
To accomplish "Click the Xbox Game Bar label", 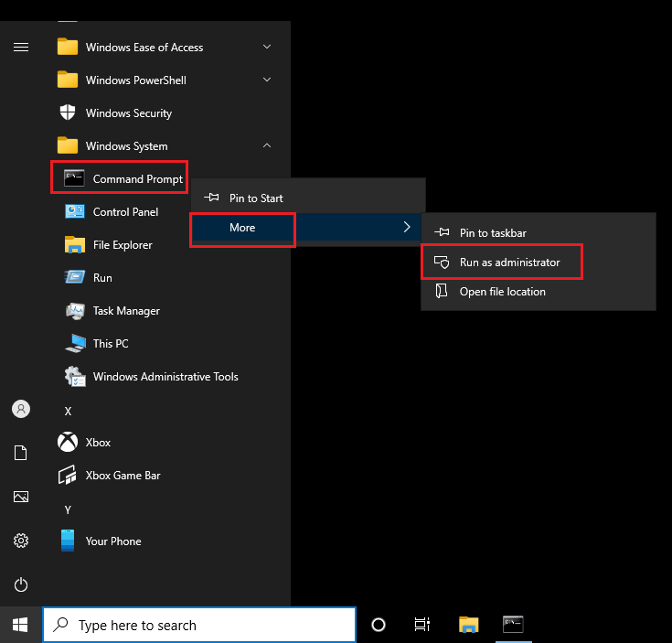I will pos(123,476).
